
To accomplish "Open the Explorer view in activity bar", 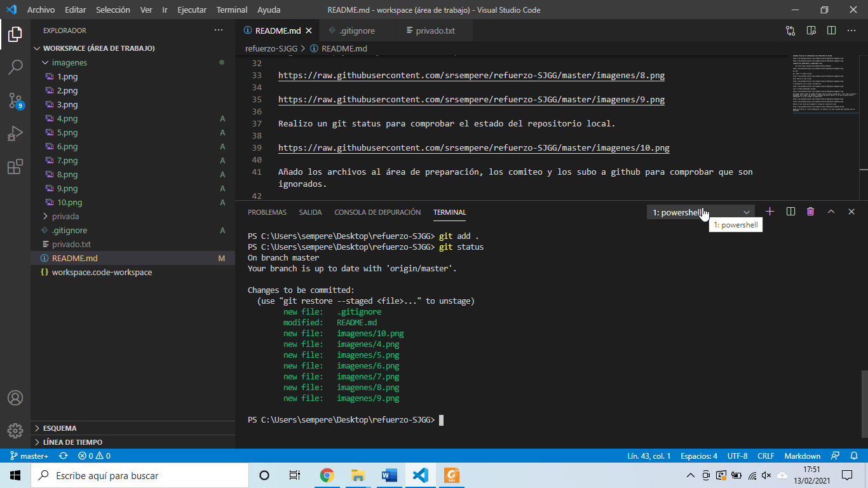I will (15, 34).
